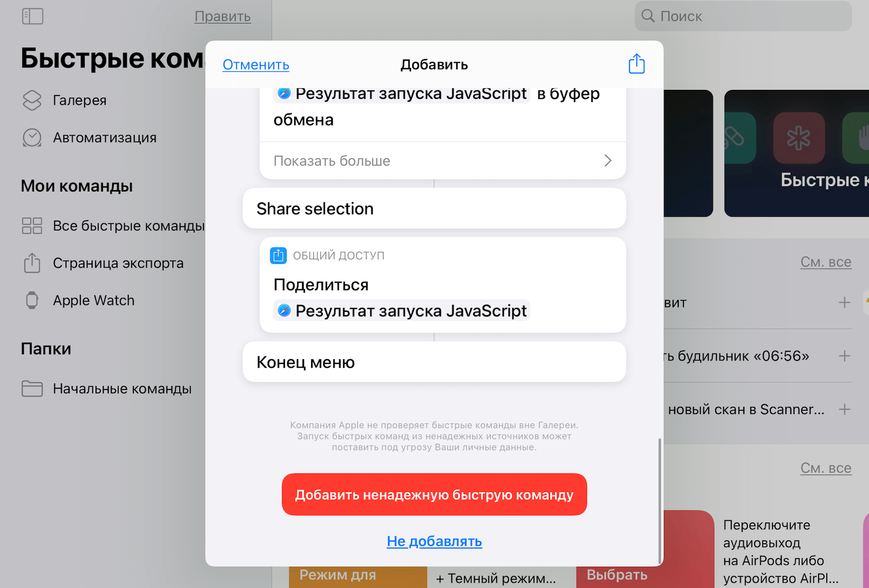Viewport: 869px width, 588px height.
Task: Click the share/export icon top right
Action: tap(635, 64)
